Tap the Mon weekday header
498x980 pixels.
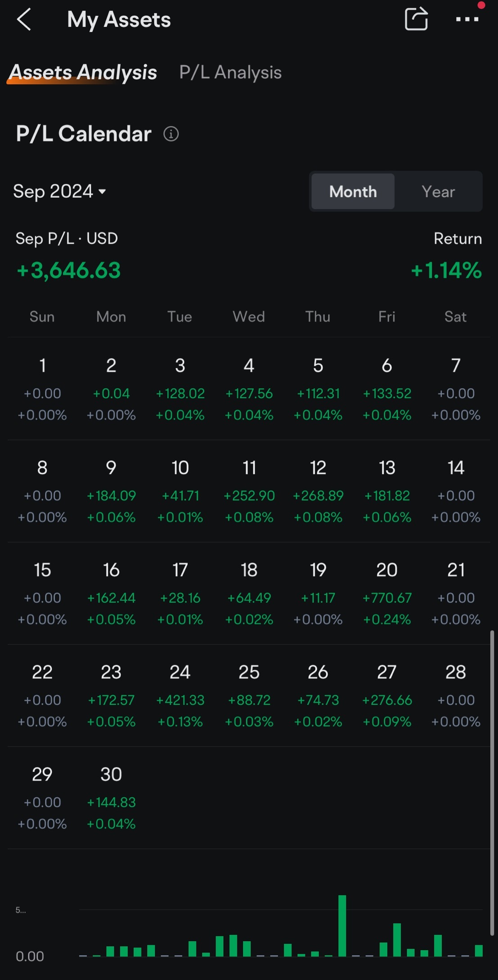111,317
